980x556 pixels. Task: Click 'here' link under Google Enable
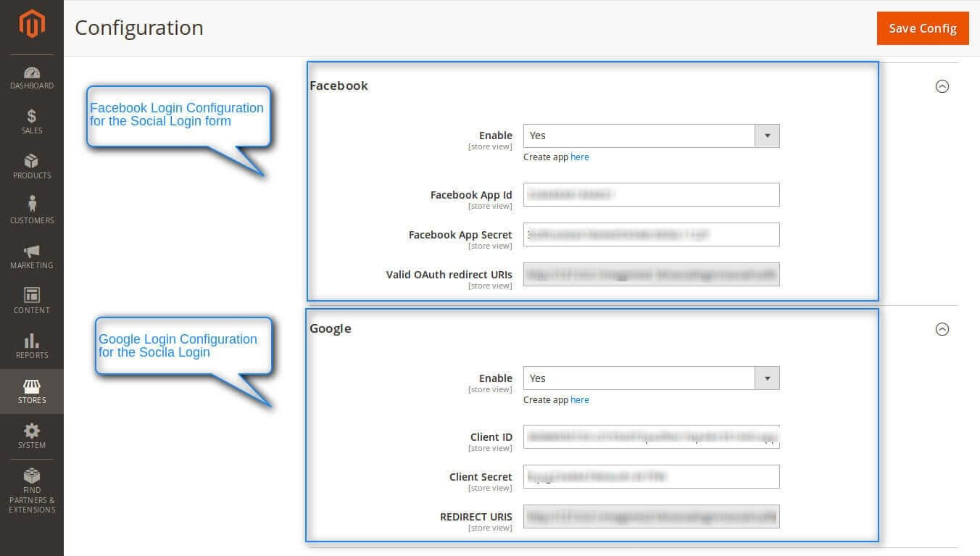pyautogui.click(x=580, y=400)
